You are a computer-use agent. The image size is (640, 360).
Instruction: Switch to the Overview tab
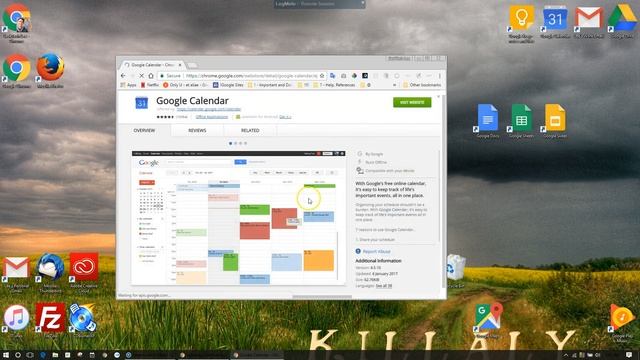(x=144, y=130)
